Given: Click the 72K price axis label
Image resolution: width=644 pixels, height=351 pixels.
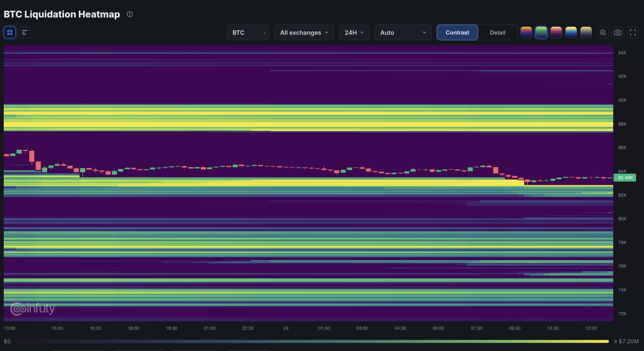Looking at the screenshot, I should (x=622, y=313).
